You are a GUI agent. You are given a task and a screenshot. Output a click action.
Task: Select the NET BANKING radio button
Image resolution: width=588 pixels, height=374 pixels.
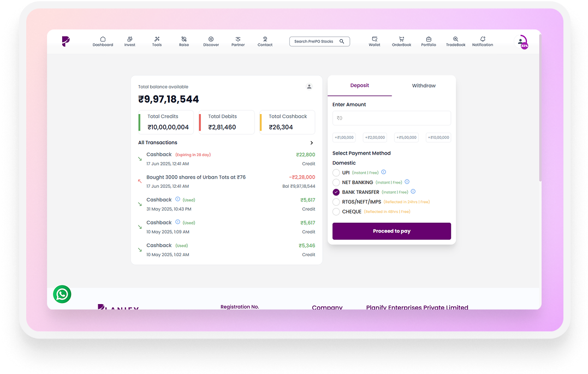336,183
